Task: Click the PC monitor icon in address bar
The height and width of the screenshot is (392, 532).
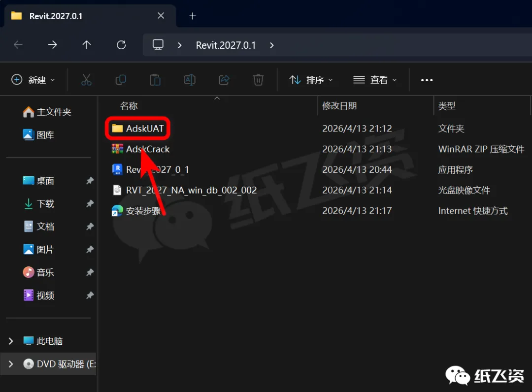Action: point(158,44)
